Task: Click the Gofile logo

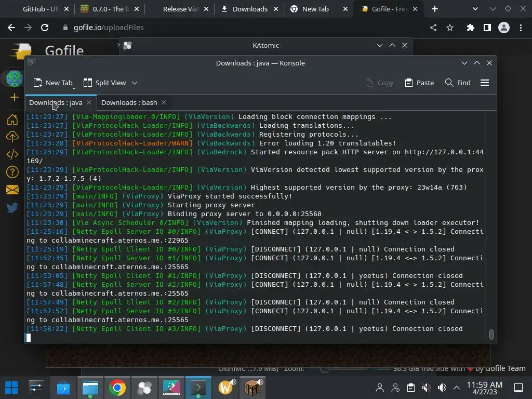Action: coord(21,51)
